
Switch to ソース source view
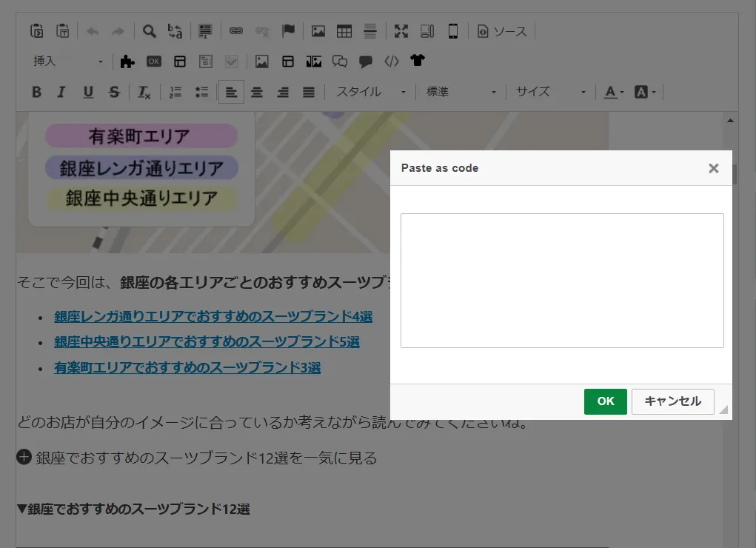coord(503,31)
